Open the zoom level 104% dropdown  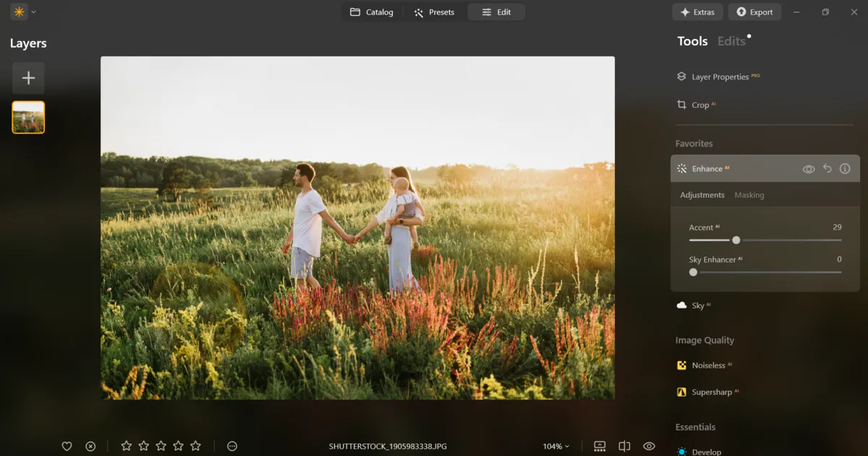click(556, 447)
